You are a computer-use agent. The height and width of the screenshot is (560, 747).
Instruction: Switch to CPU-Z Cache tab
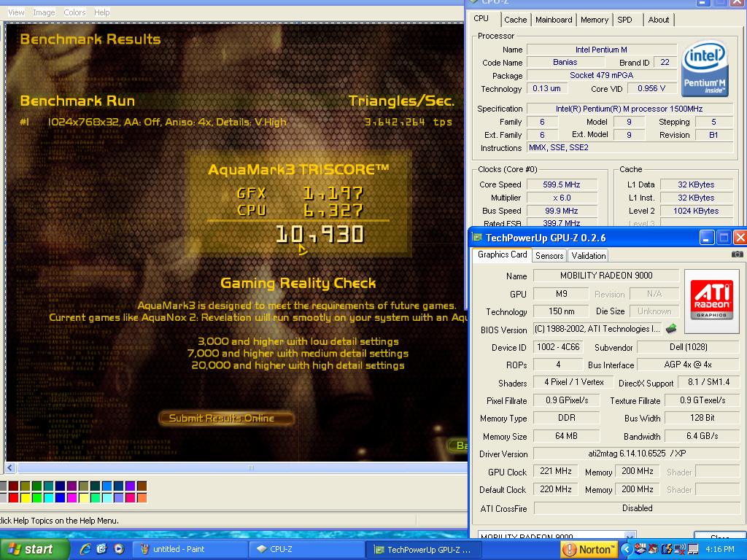(x=516, y=20)
